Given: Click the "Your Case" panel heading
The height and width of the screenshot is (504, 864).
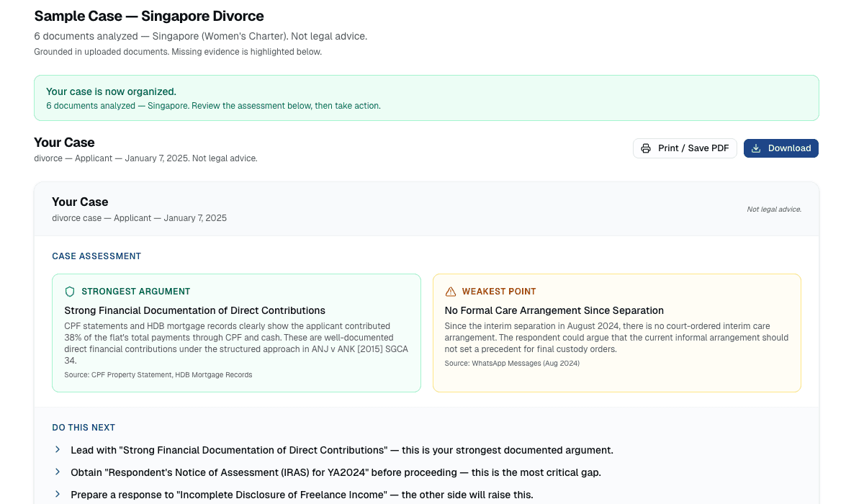Looking at the screenshot, I should pos(79,202).
